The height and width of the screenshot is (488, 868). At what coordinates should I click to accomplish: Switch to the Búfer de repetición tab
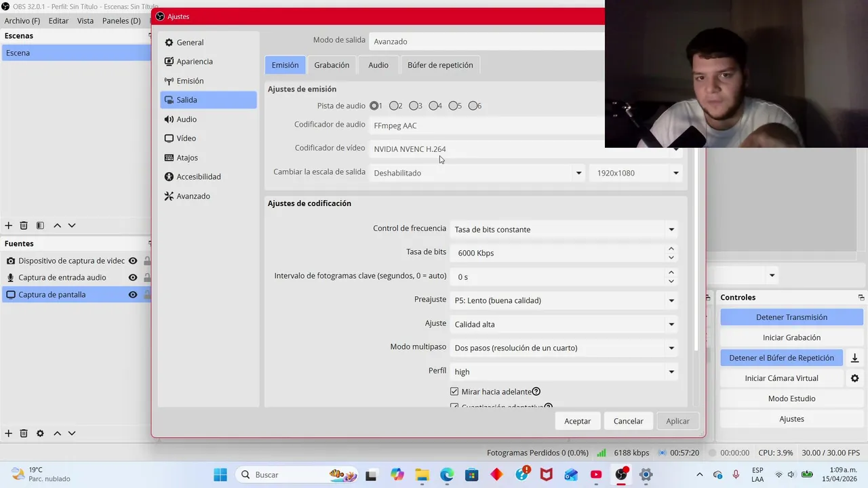[440, 65]
